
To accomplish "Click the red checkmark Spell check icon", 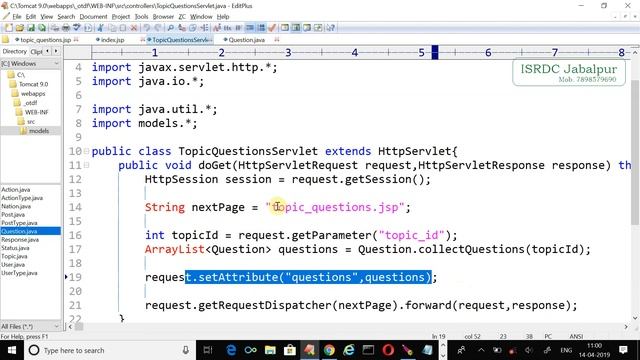I will (272, 28).
